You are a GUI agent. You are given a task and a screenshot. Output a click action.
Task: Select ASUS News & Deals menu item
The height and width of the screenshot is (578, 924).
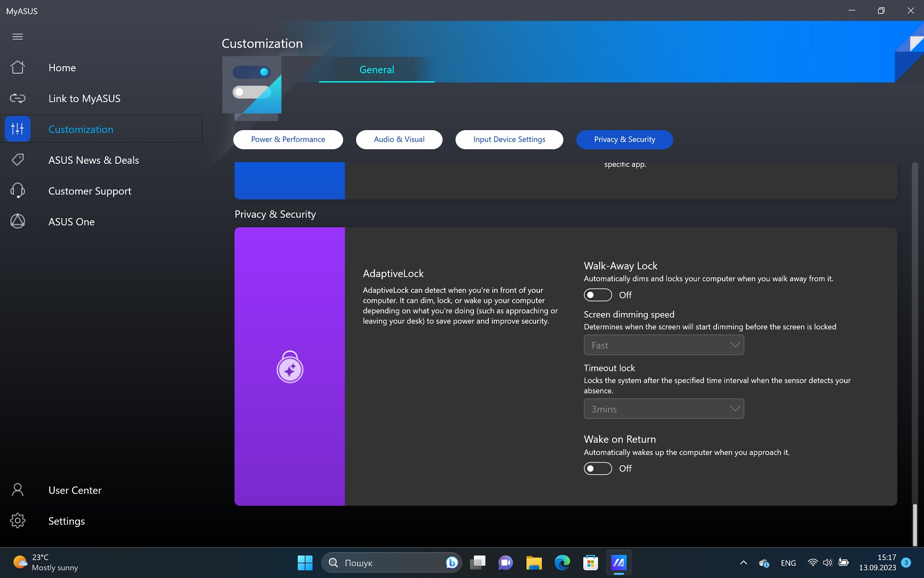click(94, 160)
